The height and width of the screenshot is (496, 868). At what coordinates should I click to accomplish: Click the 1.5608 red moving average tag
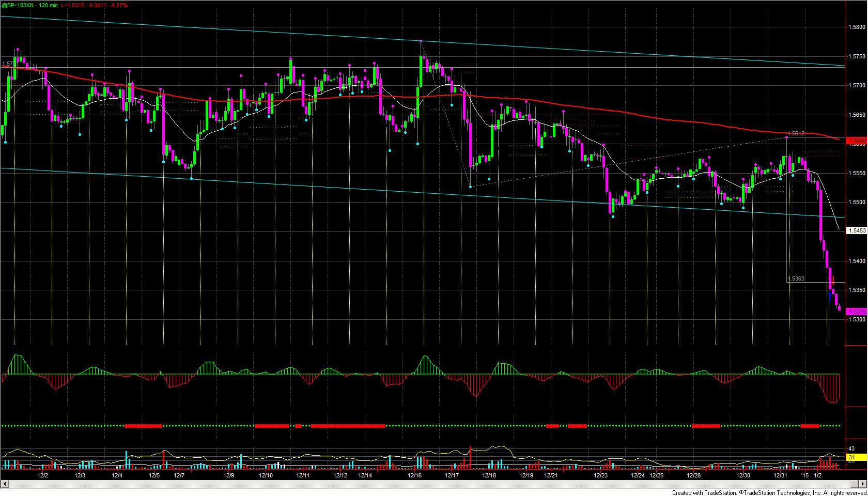tap(857, 140)
